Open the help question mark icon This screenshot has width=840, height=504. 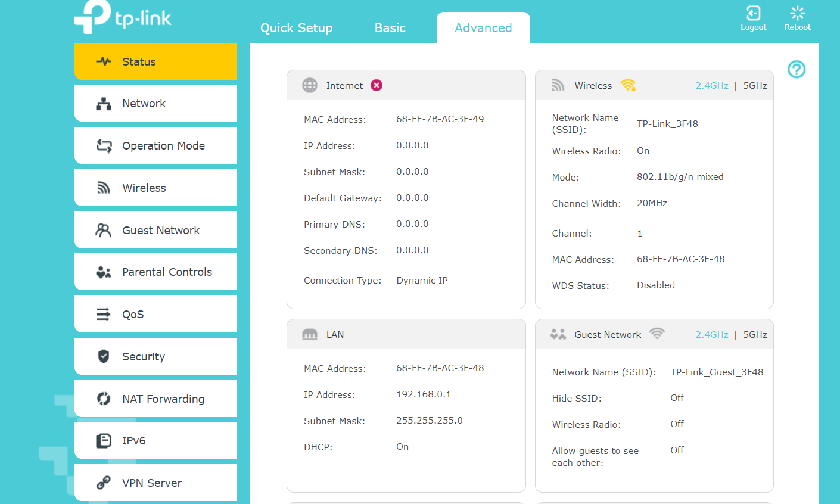tap(797, 70)
